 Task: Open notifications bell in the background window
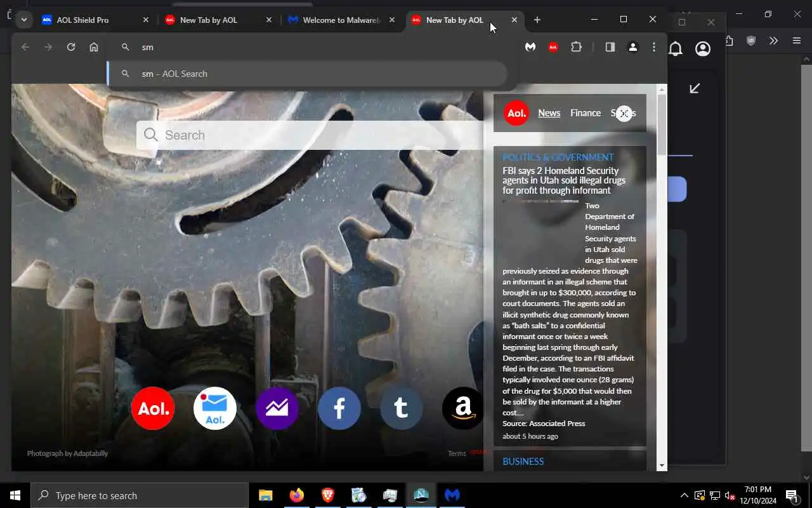click(x=676, y=49)
